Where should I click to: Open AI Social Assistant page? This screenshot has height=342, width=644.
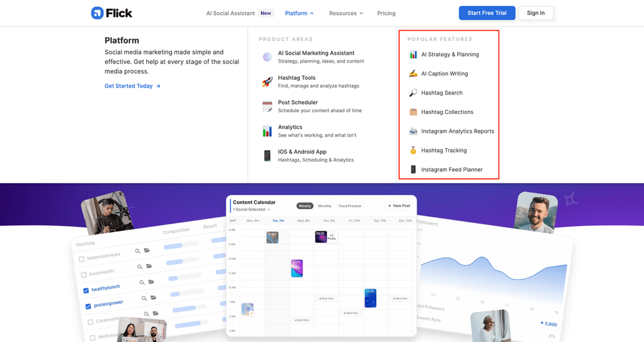(231, 13)
